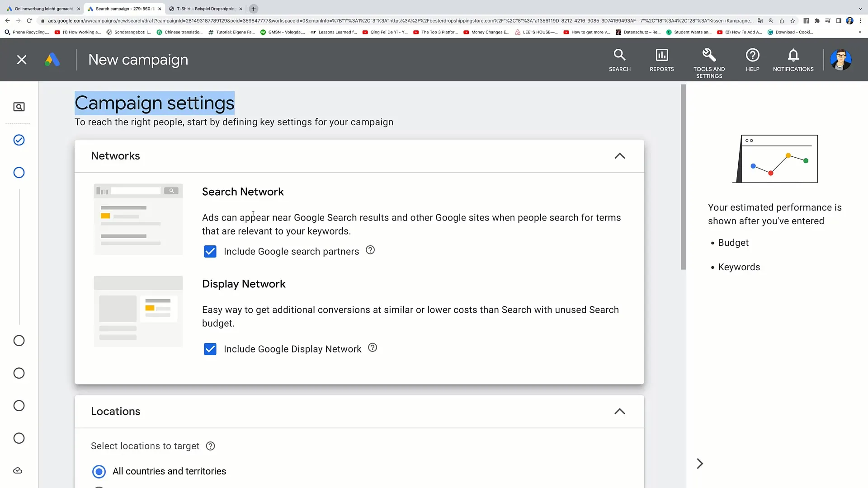Collapse the Locations section

620,411
